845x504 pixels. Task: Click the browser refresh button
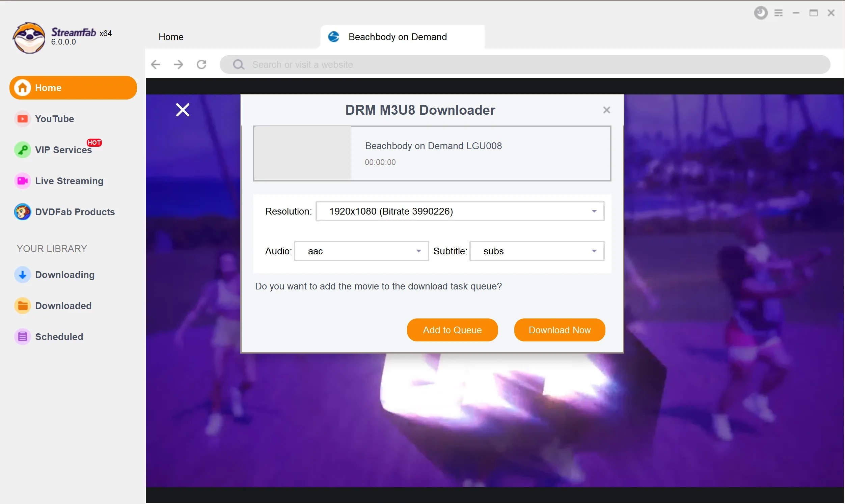(x=203, y=64)
